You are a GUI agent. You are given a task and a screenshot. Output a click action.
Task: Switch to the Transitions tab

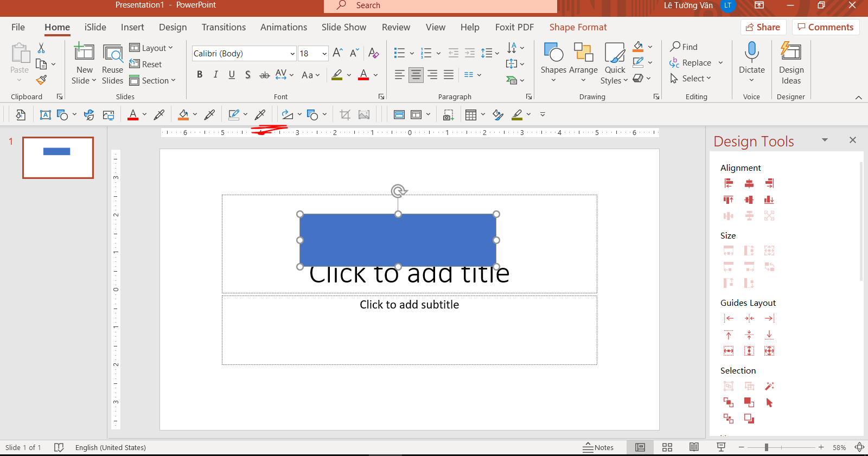[224, 27]
